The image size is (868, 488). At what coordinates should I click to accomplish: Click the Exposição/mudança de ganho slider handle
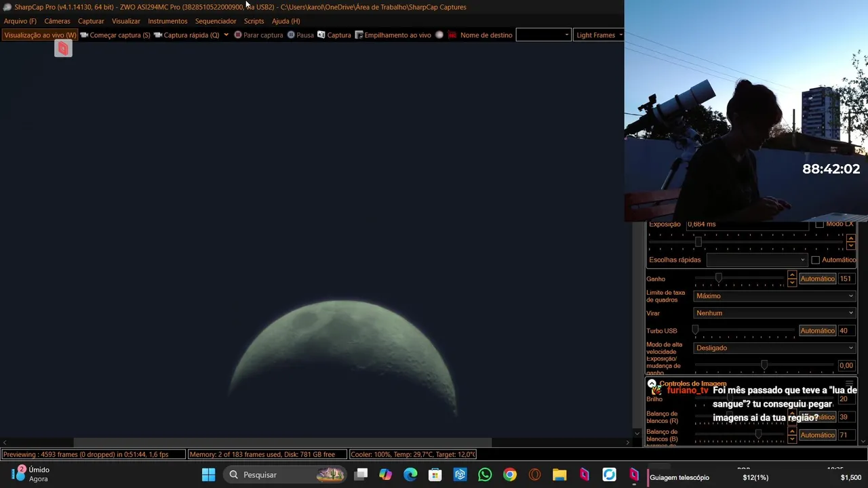(764, 365)
